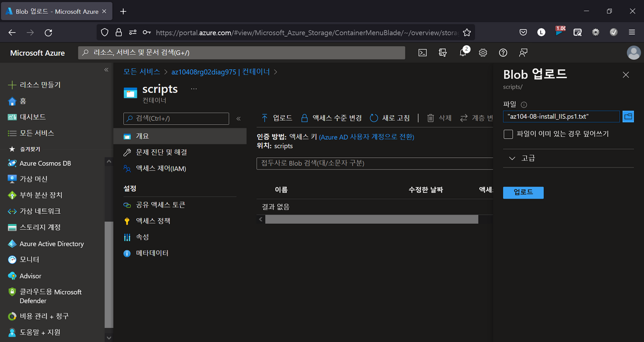Click 리소스 만들기 plus icon

click(13, 85)
